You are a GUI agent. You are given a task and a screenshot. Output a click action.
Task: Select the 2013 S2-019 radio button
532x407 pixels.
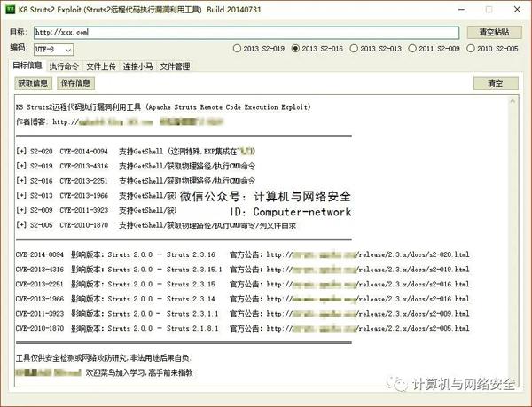(x=259, y=49)
